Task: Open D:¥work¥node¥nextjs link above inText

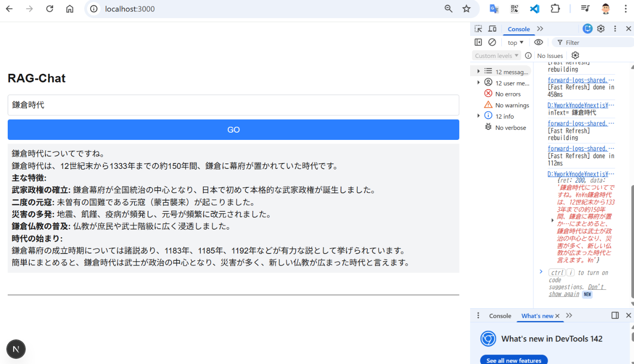Action: (581, 105)
